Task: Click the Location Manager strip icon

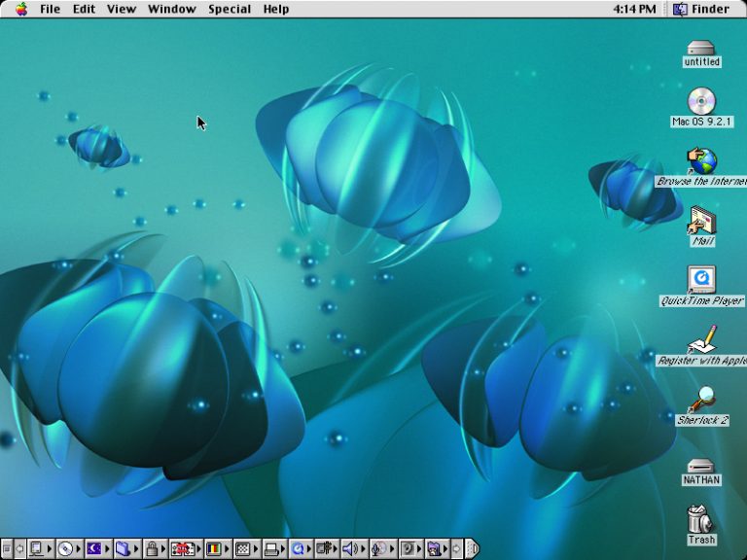Action: [x=183, y=548]
